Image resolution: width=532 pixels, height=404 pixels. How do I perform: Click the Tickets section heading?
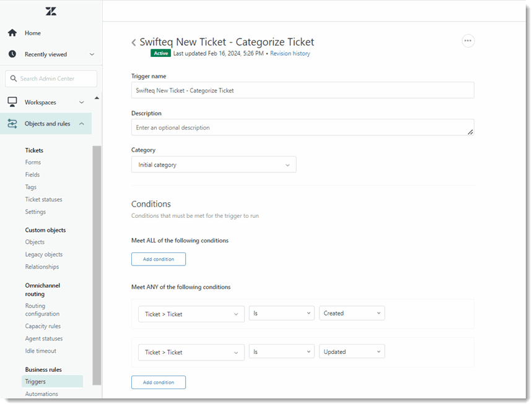(x=34, y=150)
